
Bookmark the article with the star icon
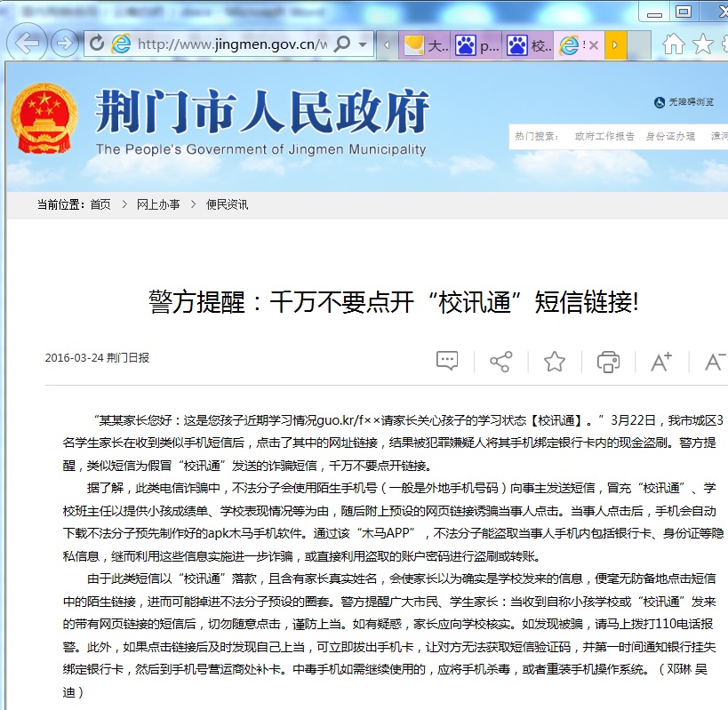(555, 361)
